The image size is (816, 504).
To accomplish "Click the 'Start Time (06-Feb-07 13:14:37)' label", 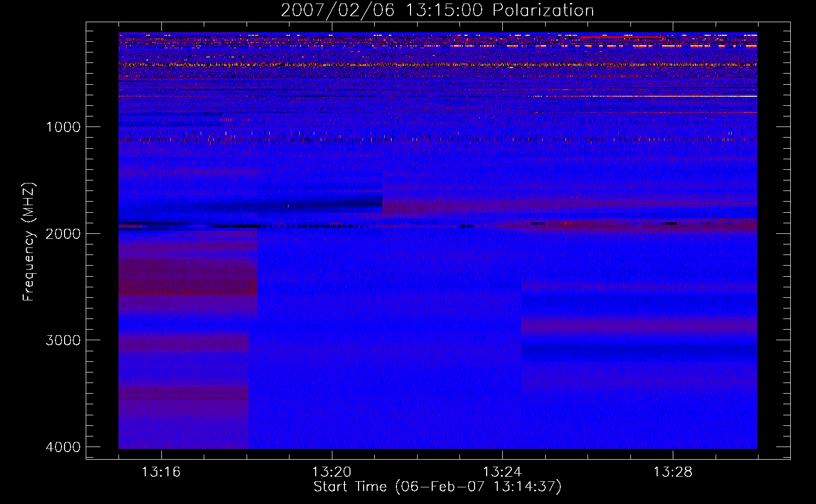I will [x=437, y=487].
